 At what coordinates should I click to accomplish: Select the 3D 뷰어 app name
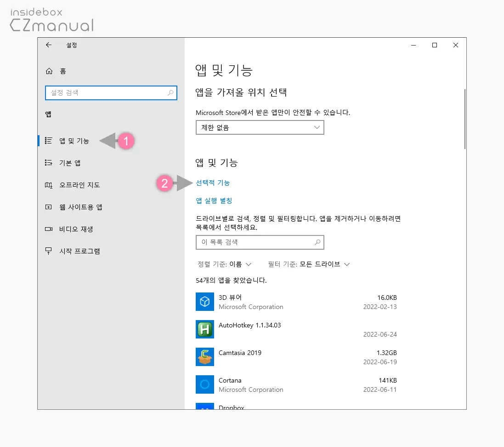click(x=230, y=298)
